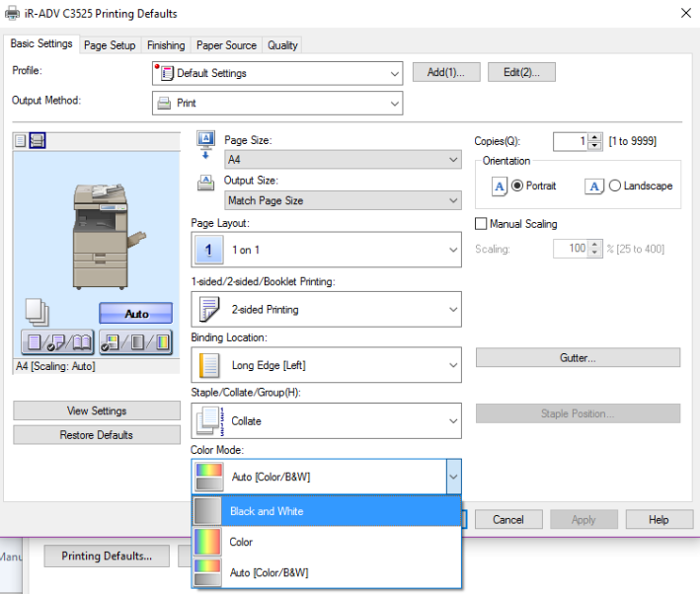
Task: Click the printer icon in title bar
Action: tap(12, 13)
